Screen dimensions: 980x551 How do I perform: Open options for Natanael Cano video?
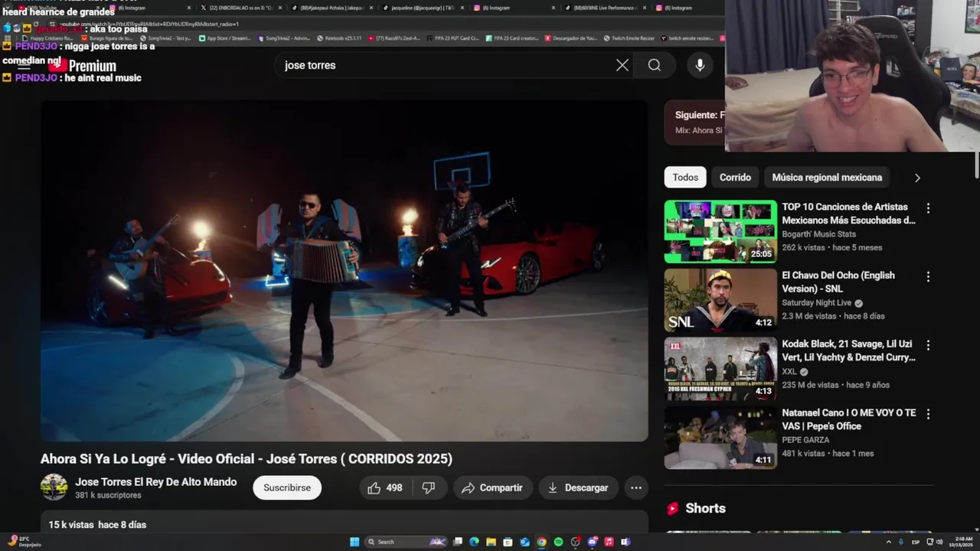[x=928, y=414]
